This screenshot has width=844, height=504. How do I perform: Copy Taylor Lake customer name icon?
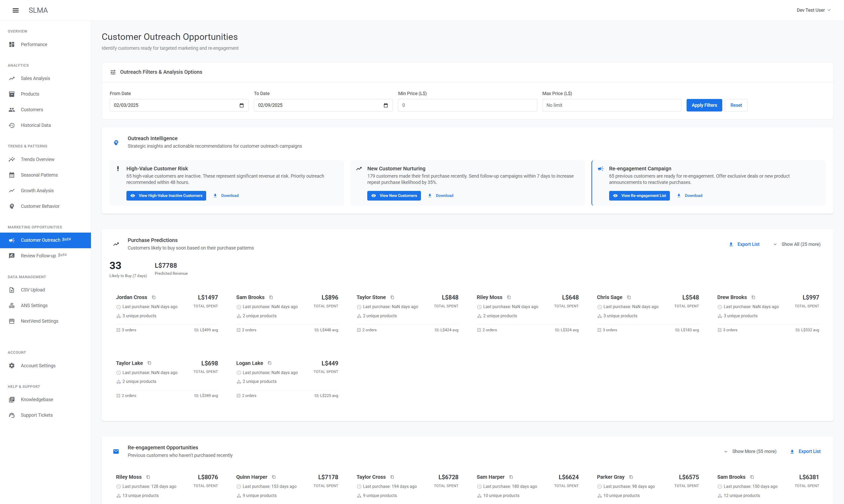[150, 363]
